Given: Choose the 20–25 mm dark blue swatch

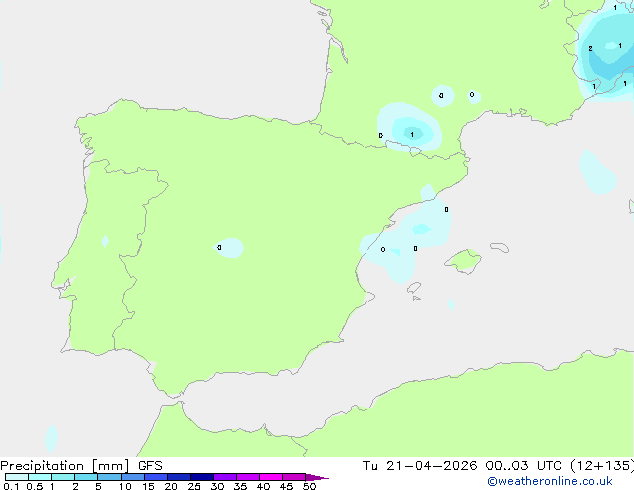Looking at the screenshot, I should tap(179, 477).
